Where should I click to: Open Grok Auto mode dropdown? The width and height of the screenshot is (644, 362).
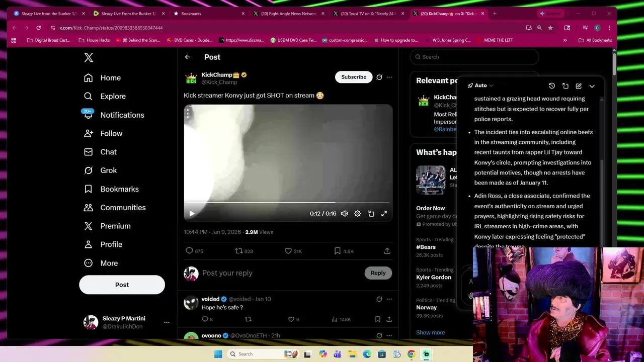click(x=480, y=86)
